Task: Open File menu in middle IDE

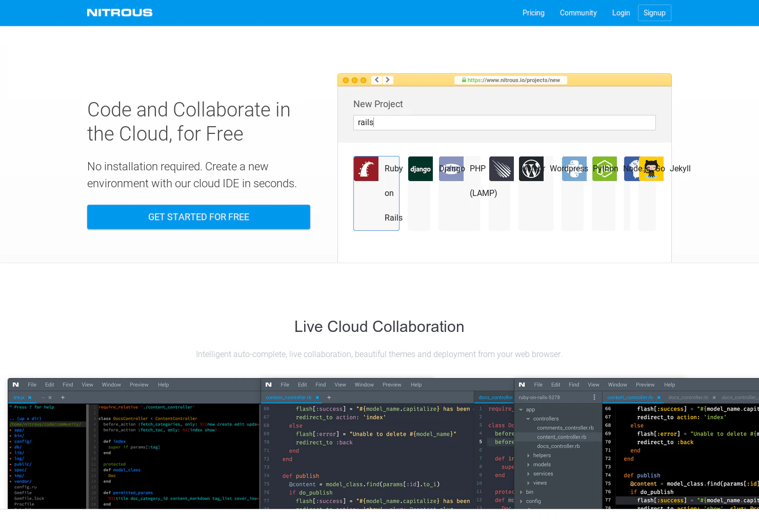Action: tap(285, 385)
